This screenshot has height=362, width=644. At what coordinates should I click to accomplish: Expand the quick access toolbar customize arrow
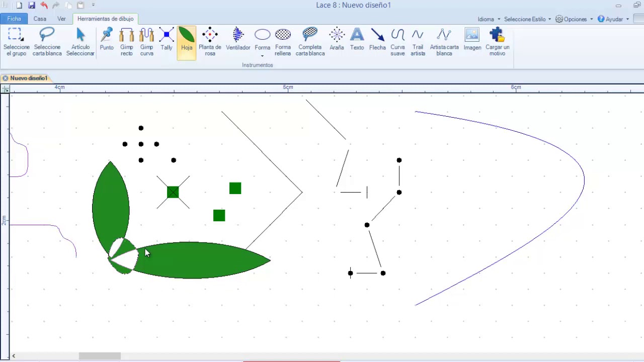(x=93, y=5)
